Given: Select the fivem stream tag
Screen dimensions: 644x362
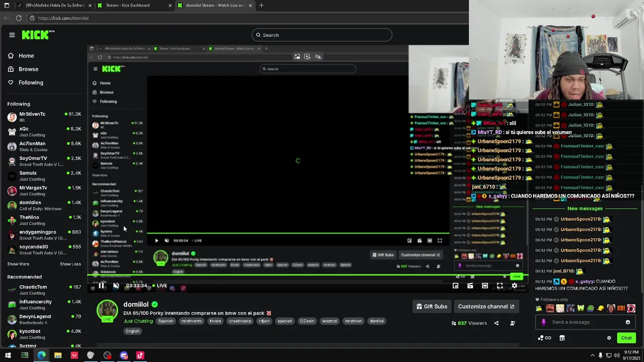Looking at the screenshot, I should (x=215, y=321).
